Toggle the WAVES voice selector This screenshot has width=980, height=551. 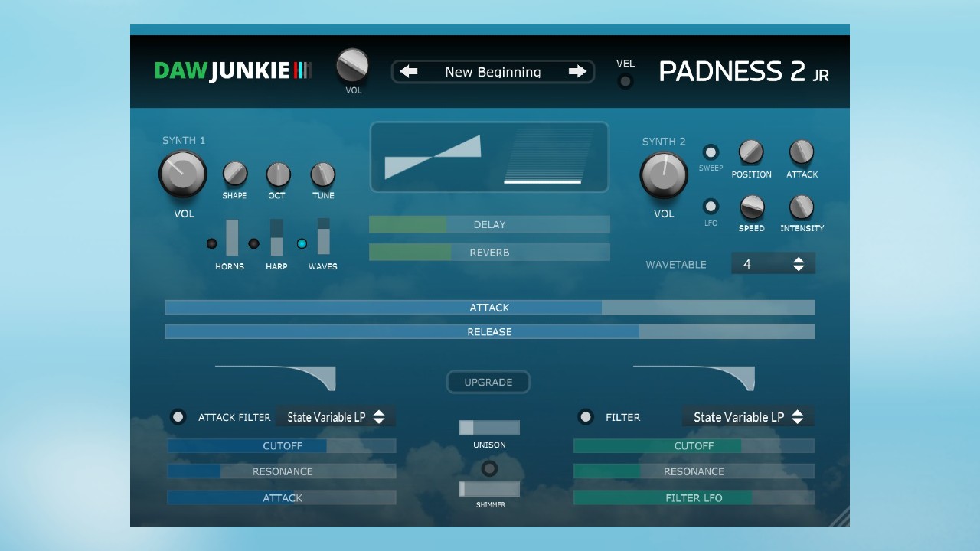tap(302, 243)
